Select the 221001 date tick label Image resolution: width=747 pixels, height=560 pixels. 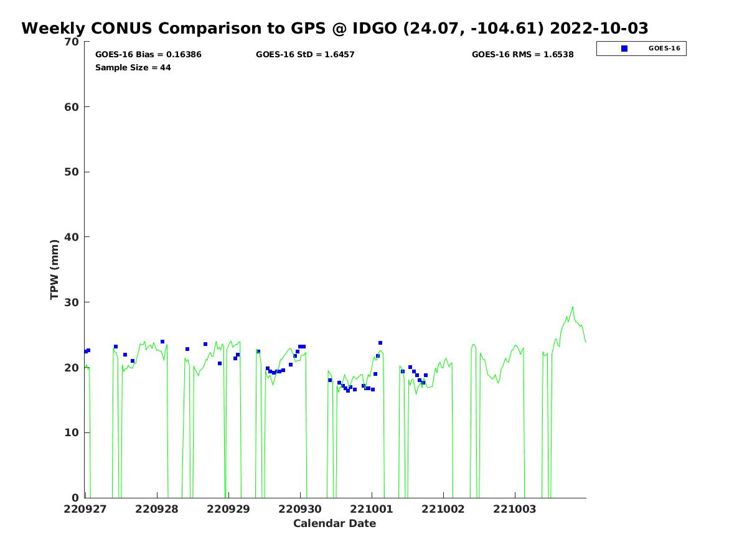[x=372, y=508]
